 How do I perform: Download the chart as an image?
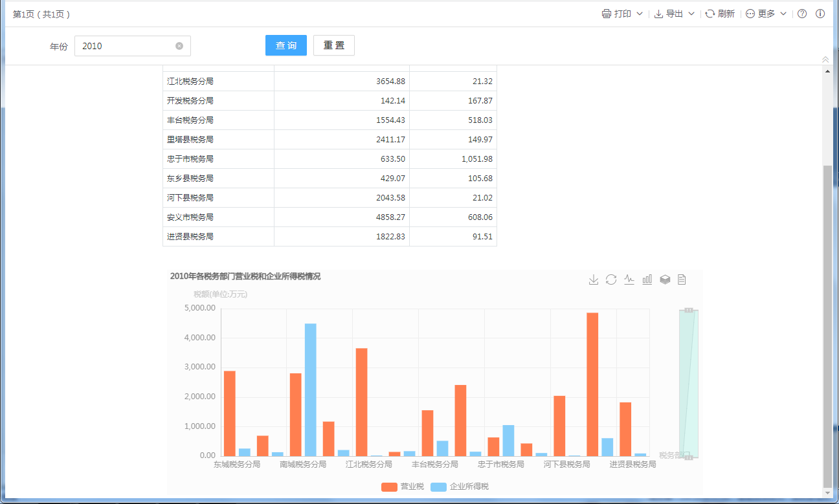pos(593,279)
